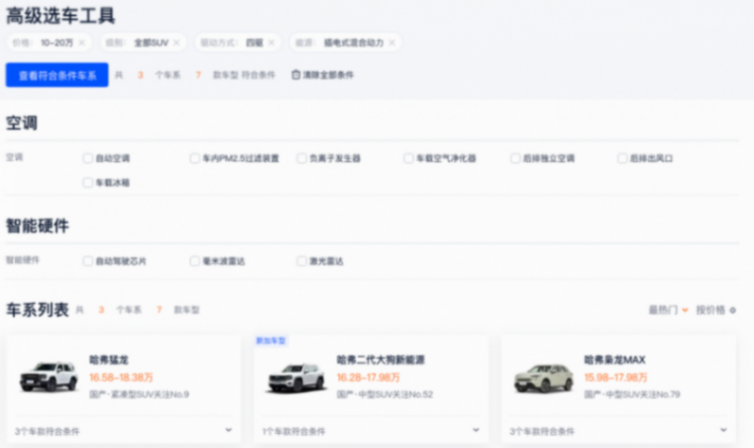This screenshot has height=448, width=754.
Task: Select the 车载空气净化器 checkbox
Action: [409, 158]
